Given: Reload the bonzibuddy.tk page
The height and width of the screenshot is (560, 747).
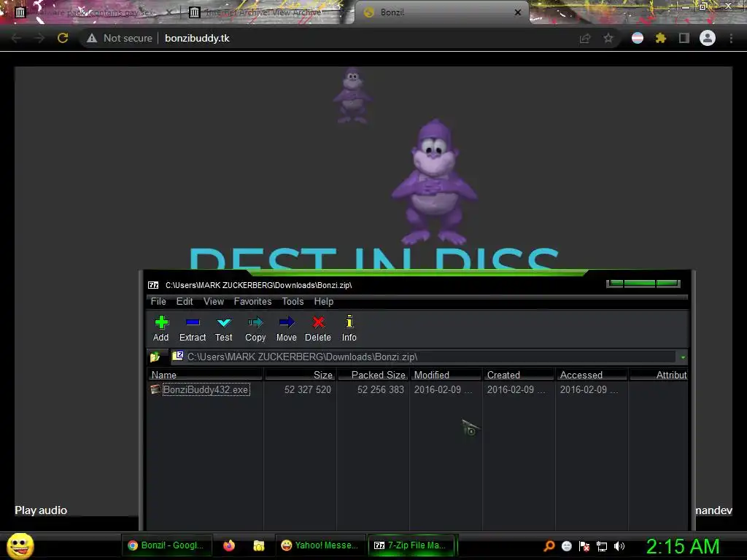Looking at the screenshot, I should coord(63,38).
